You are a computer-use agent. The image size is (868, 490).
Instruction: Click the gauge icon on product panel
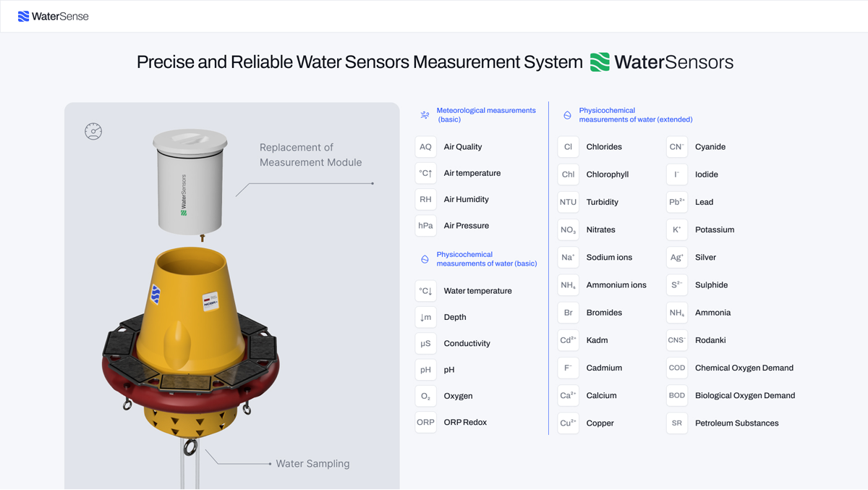(93, 131)
